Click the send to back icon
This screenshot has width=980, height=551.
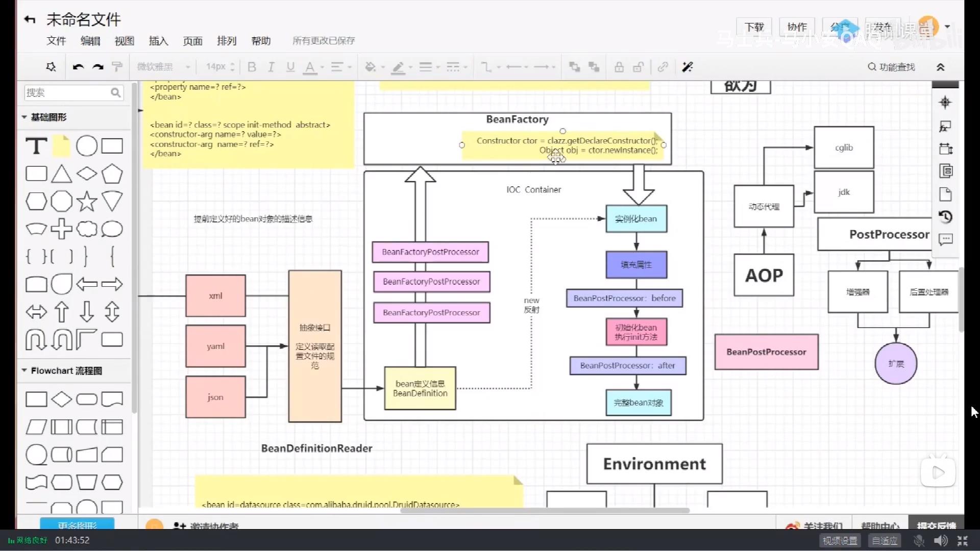point(594,67)
